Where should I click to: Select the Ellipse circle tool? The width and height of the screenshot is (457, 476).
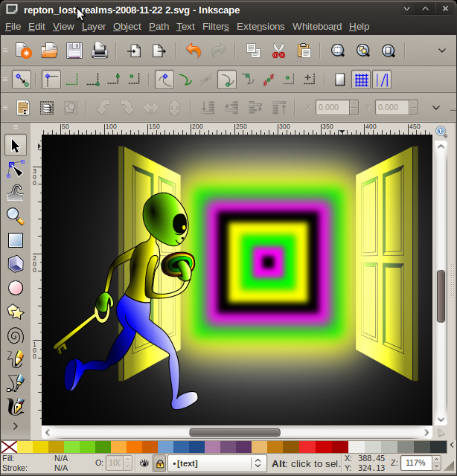point(16,288)
